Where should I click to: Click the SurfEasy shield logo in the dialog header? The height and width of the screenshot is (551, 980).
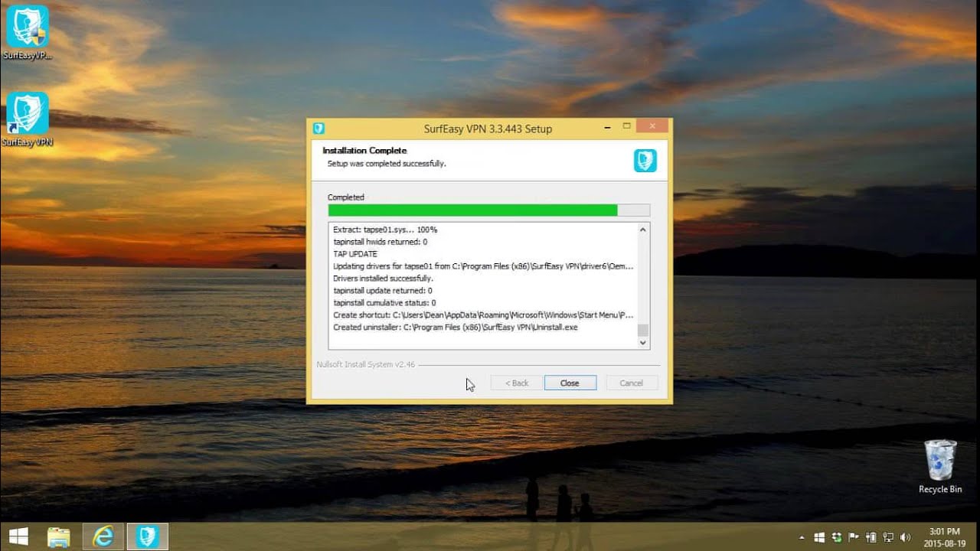[x=645, y=160]
